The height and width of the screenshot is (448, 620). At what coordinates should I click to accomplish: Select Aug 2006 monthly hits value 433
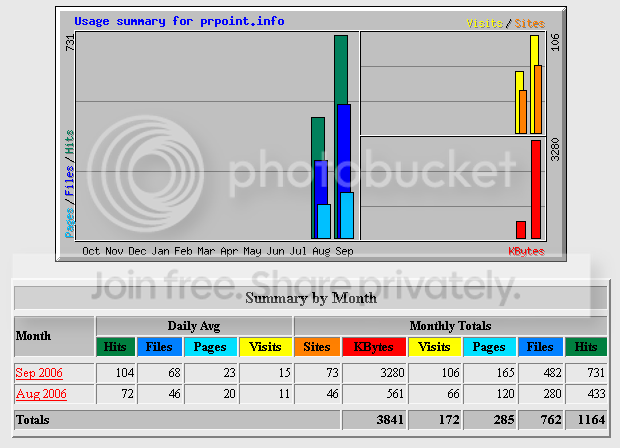(x=596, y=394)
